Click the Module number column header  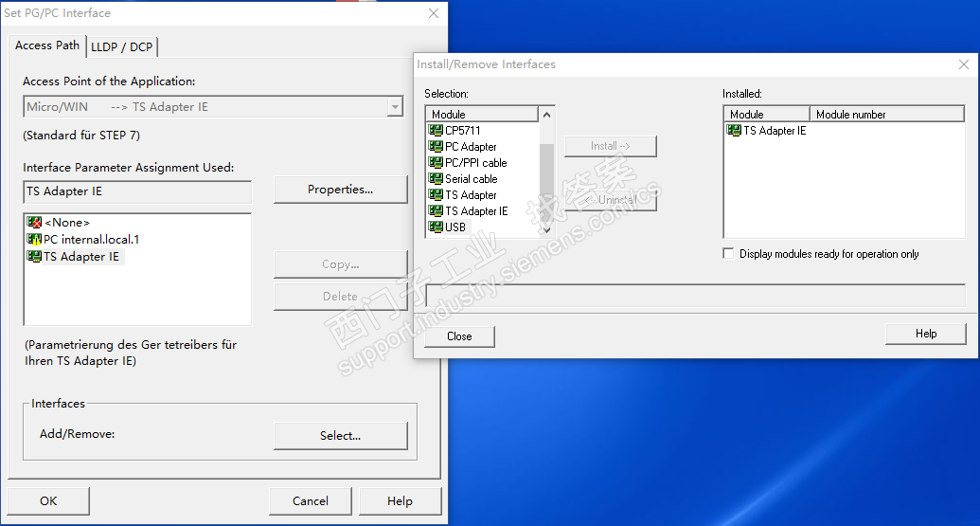(x=887, y=115)
